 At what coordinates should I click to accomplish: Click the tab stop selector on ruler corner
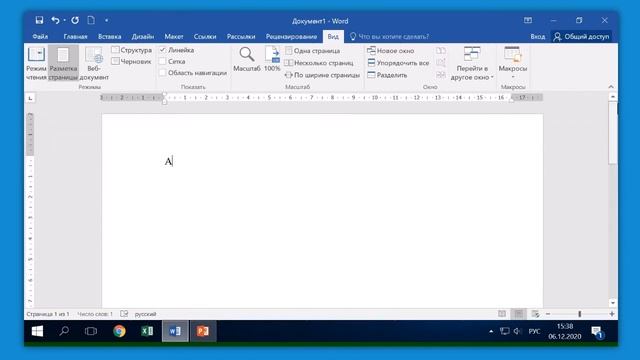click(31, 98)
